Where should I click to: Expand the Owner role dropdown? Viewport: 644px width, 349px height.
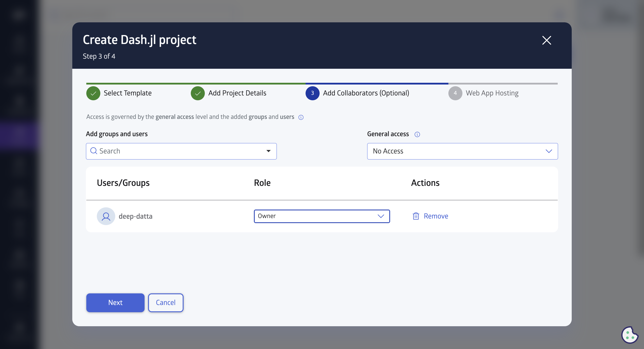tap(380, 216)
